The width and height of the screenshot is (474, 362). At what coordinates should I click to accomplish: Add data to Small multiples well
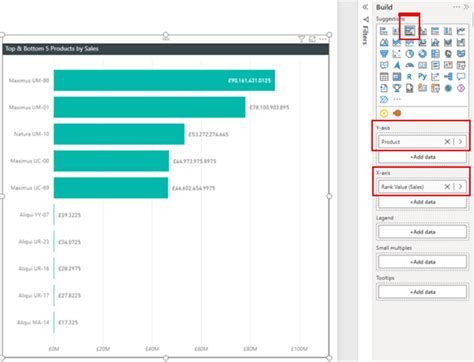(422, 262)
